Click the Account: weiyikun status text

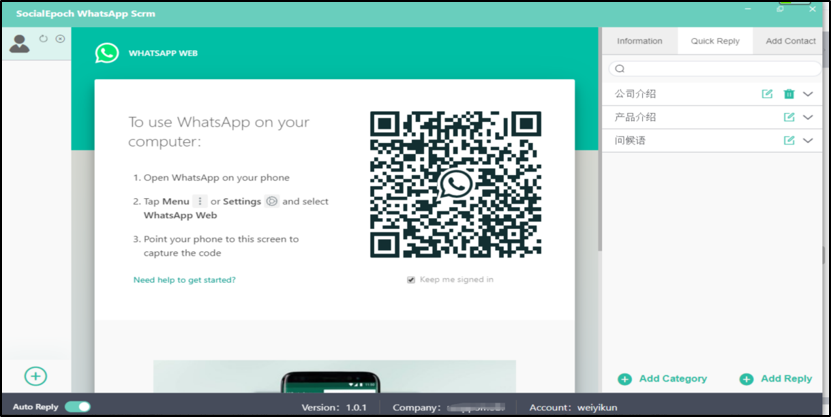[573, 407]
